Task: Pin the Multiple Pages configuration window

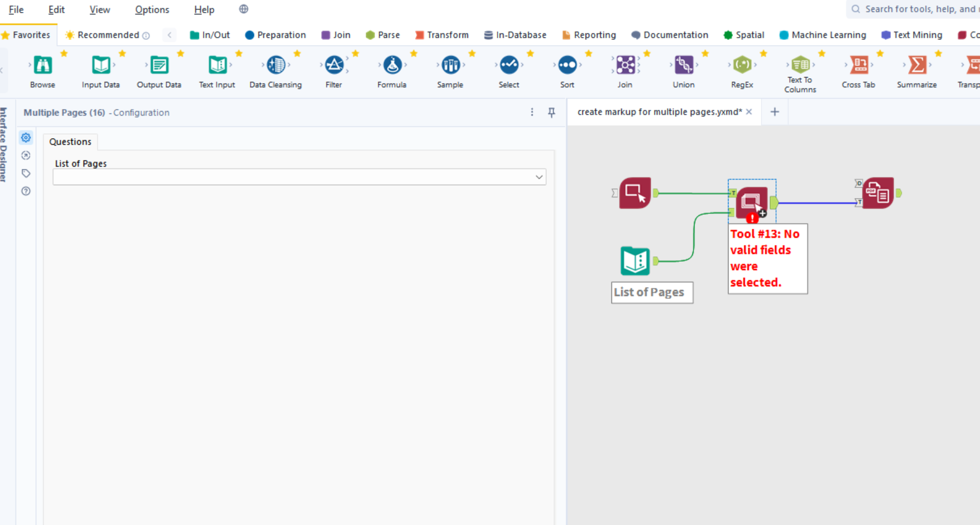Action: pyautogui.click(x=551, y=112)
